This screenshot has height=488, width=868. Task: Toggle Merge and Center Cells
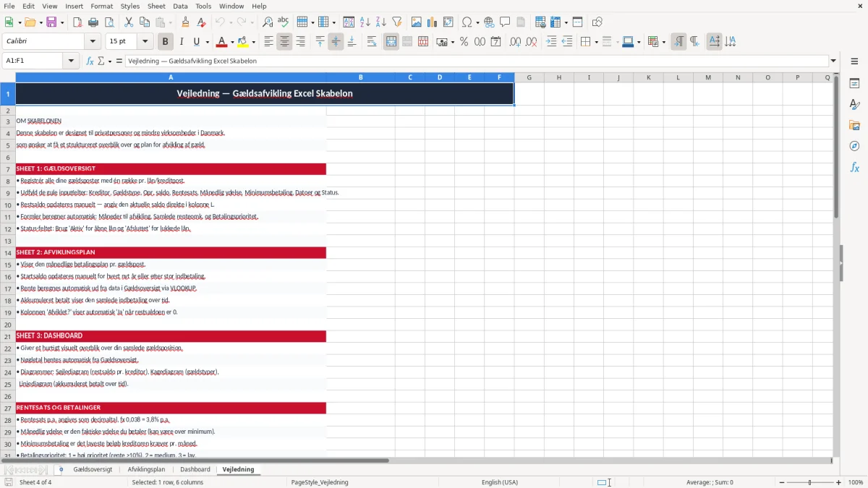(391, 42)
